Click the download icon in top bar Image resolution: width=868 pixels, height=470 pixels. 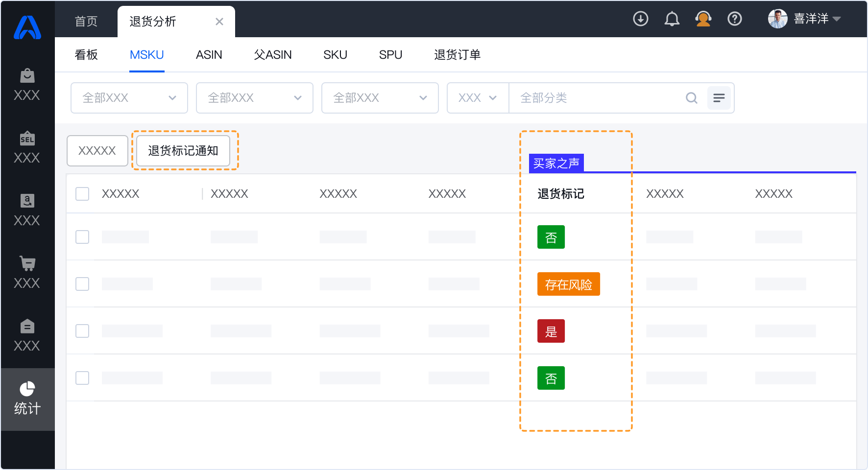coord(640,19)
